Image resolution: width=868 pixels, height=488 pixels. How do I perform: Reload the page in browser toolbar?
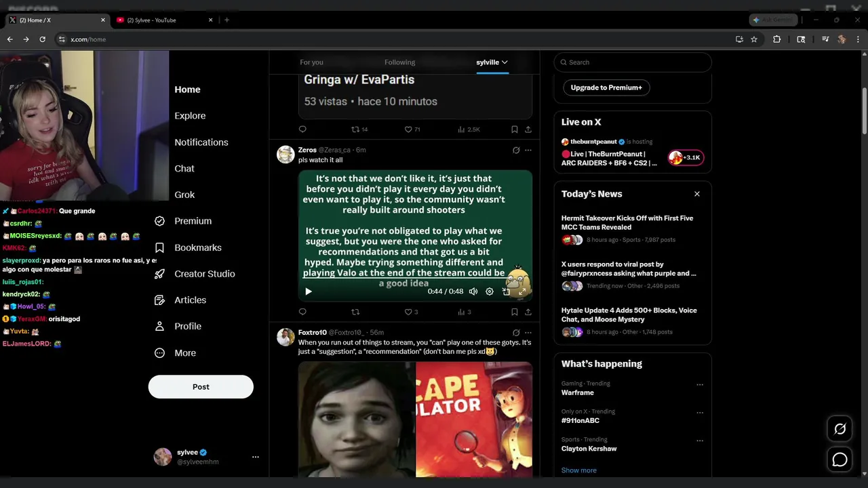[42, 39]
